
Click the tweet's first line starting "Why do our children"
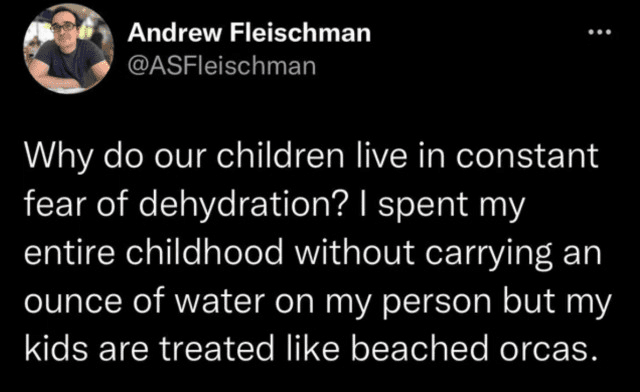point(311,157)
